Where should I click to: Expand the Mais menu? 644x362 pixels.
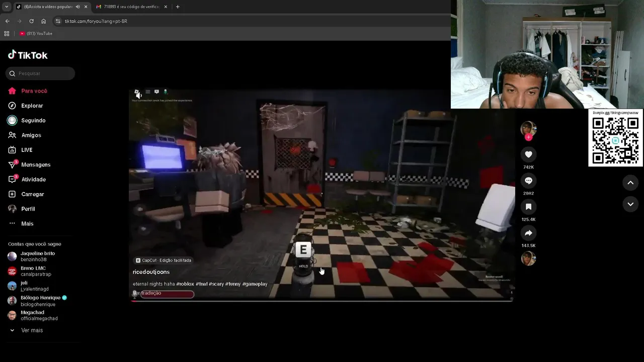[21, 224]
